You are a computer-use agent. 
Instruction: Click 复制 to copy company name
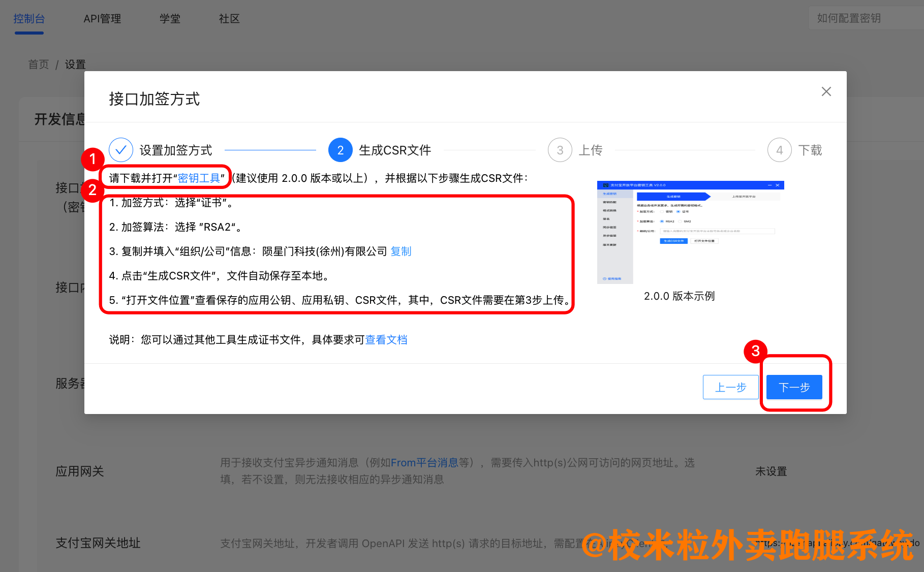[401, 251]
